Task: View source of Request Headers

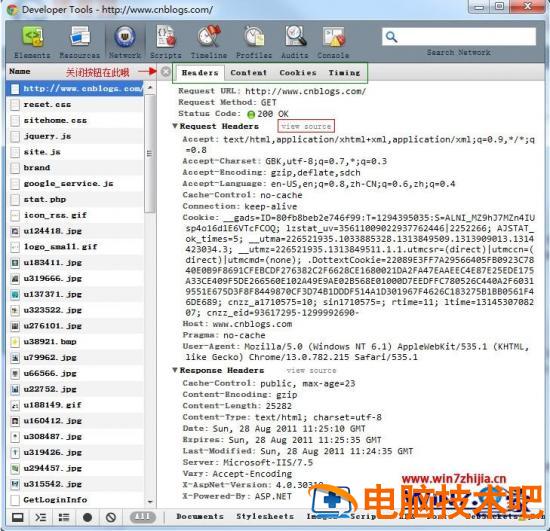Action: [306, 126]
